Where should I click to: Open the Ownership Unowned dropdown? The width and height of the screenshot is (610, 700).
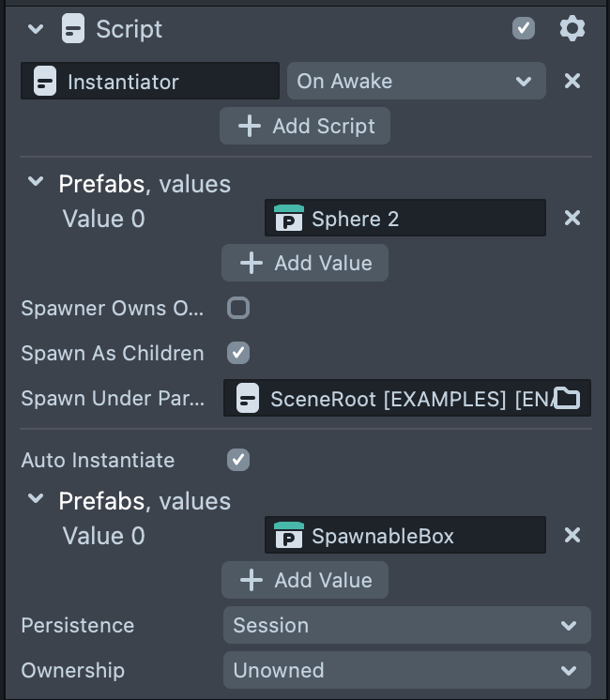[406, 671]
